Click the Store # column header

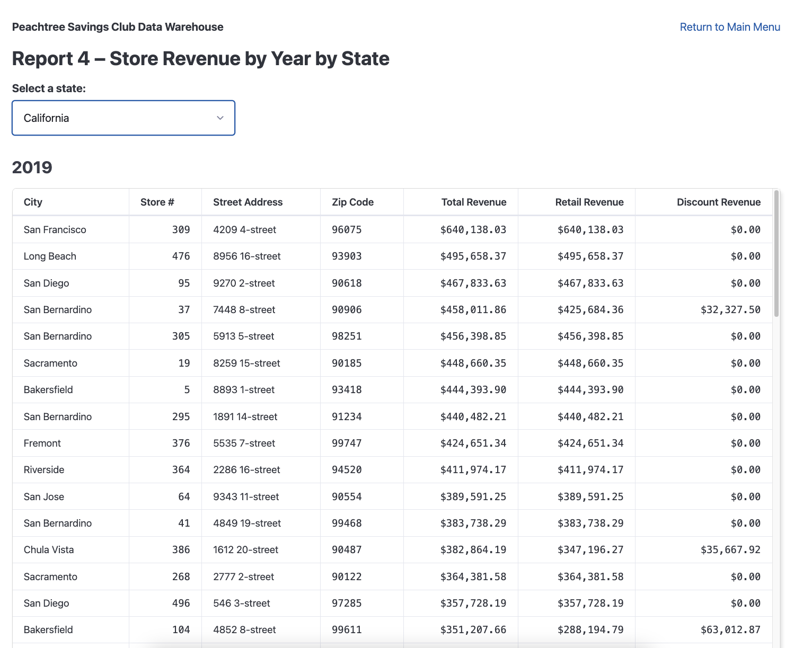tap(157, 202)
